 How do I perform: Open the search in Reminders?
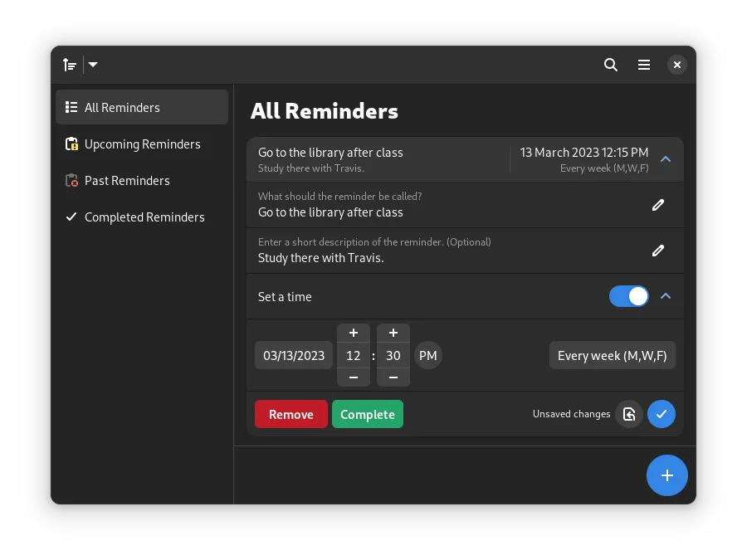coord(611,65)
